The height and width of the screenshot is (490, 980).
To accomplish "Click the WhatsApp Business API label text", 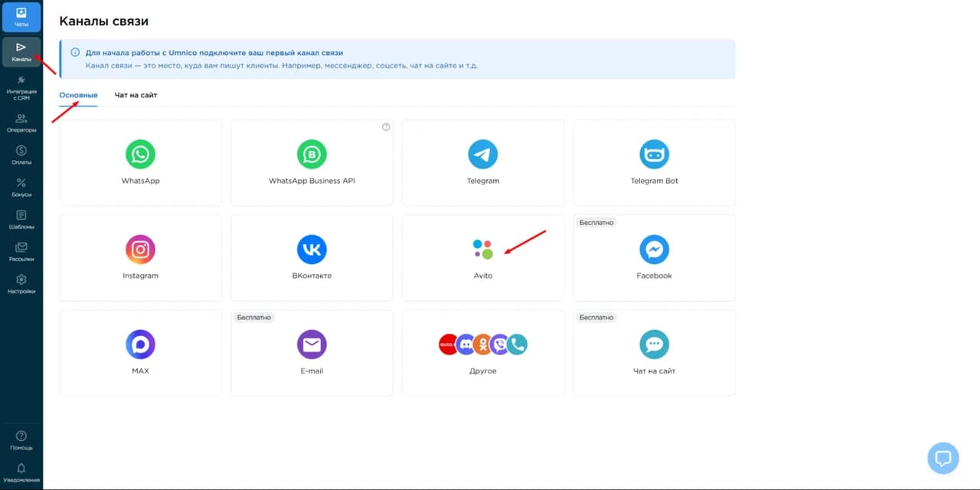I will point(312,181).
